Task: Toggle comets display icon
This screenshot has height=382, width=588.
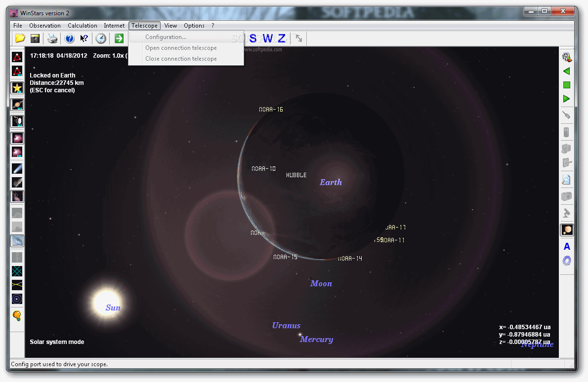Action: pyautogui.click(x=17, y=168)
